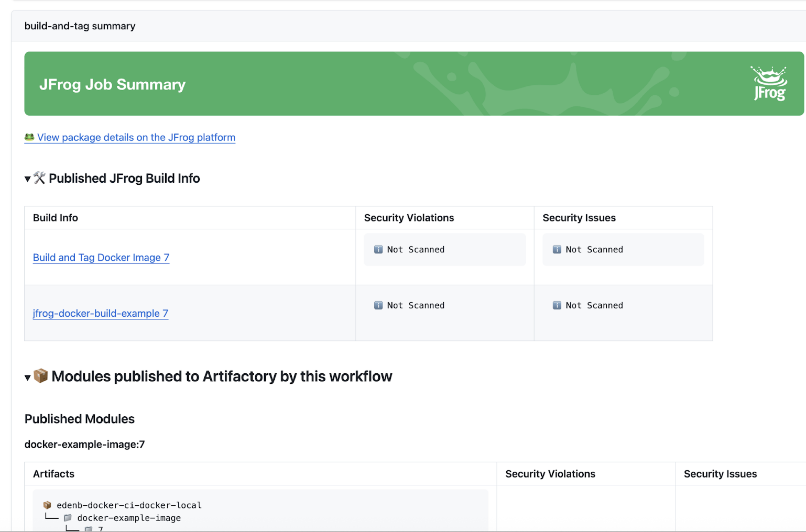Click the package box icon beside Modules heading
This screenshot has height=532, width=806.
pyautogui.click(x=41, y=376)
